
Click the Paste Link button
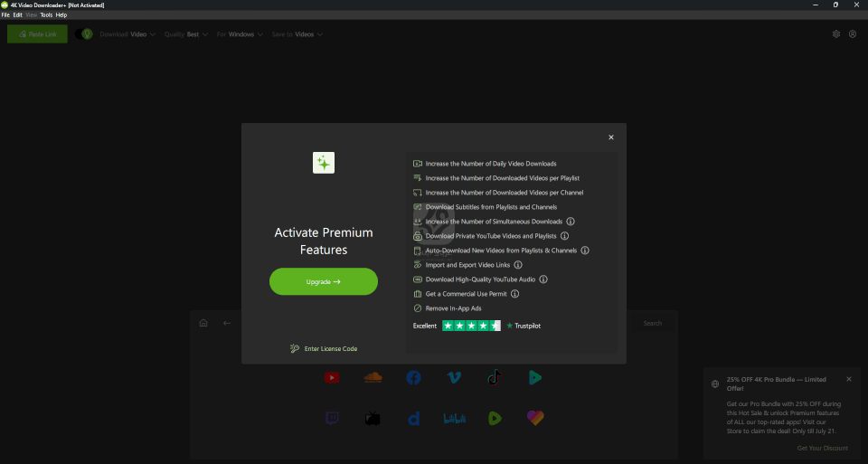37,33
